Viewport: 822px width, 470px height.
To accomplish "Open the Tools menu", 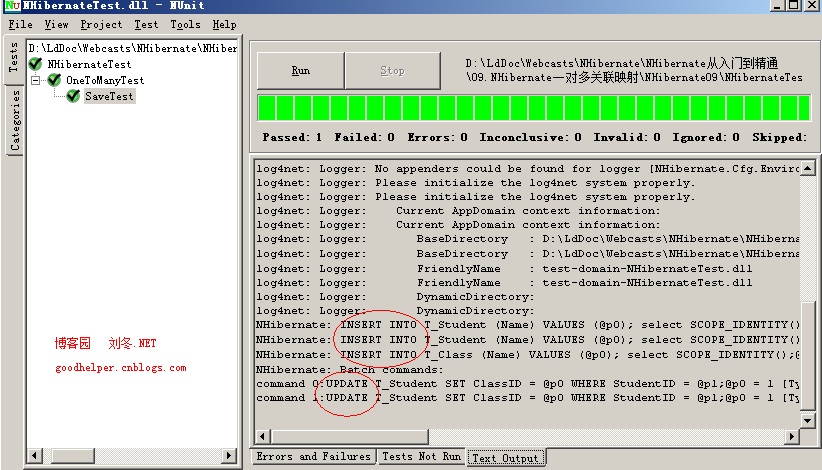I will click(x=185, y=25).
